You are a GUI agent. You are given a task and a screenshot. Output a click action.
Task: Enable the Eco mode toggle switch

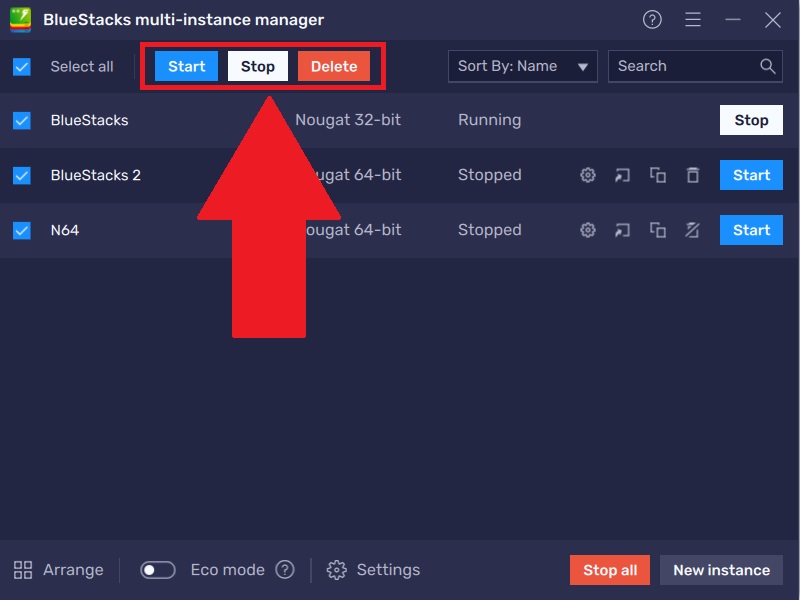click(158, 570)
